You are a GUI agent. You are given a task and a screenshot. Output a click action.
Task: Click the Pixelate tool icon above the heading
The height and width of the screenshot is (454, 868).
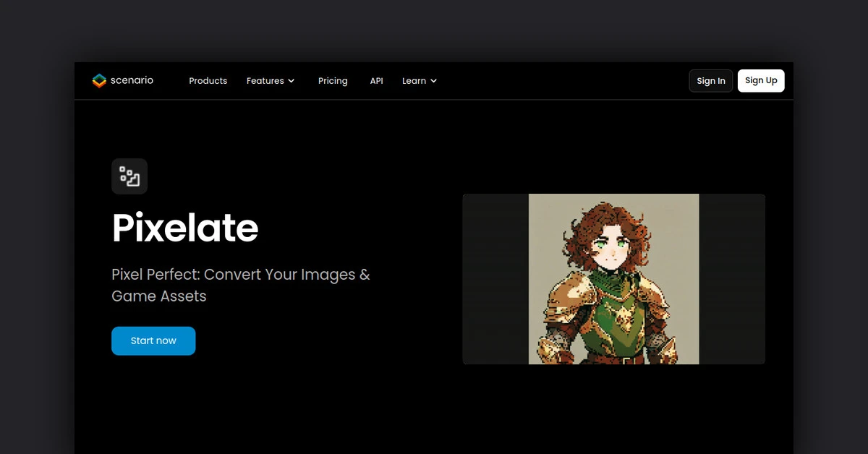coord(129,176)
